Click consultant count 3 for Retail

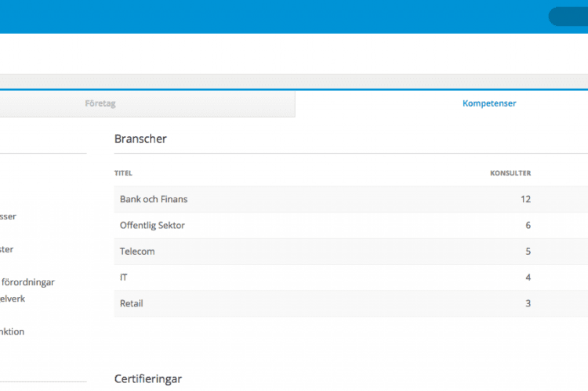(528, 304)
